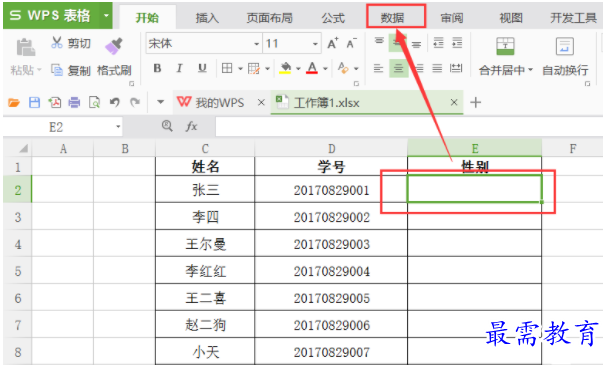Screen dimensions: 607x365
Task: Click the decrease indent icon
Action: [439, 43]
